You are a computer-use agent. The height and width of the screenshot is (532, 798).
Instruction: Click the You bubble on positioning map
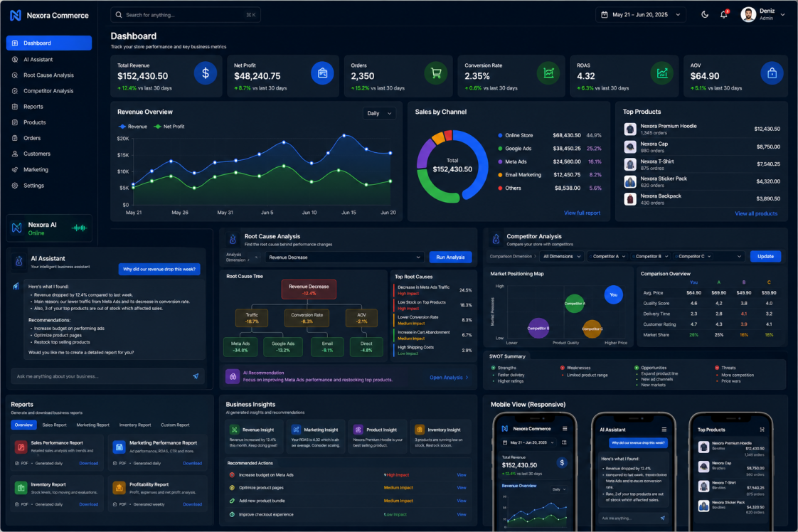pyautogui.click(x=613, y=294)
